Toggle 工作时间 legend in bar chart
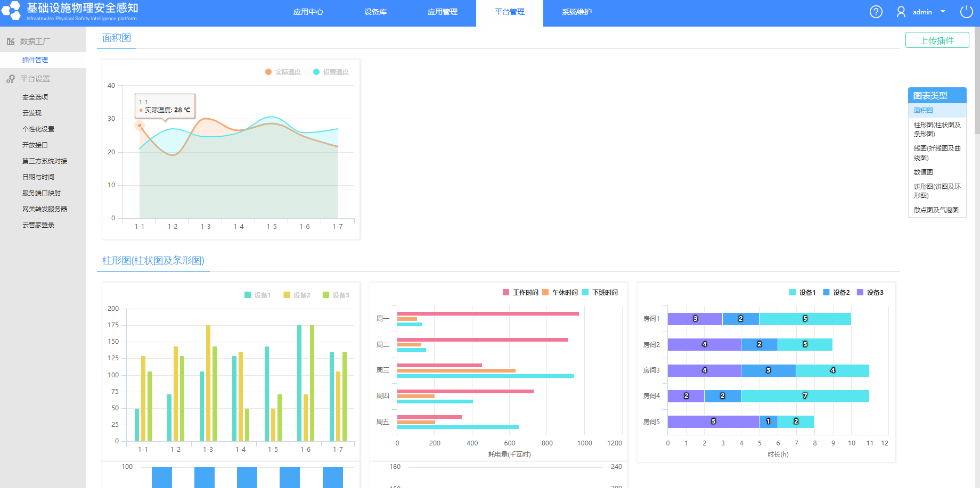The height and width of the screenshot is (488, 980). point(520,292)
